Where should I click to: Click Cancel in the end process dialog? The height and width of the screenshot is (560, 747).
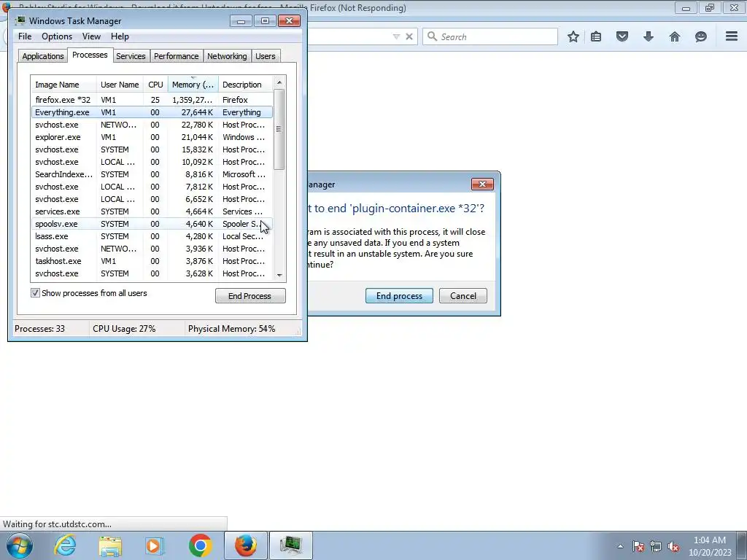pyautogui.click(x=463, y=296)
